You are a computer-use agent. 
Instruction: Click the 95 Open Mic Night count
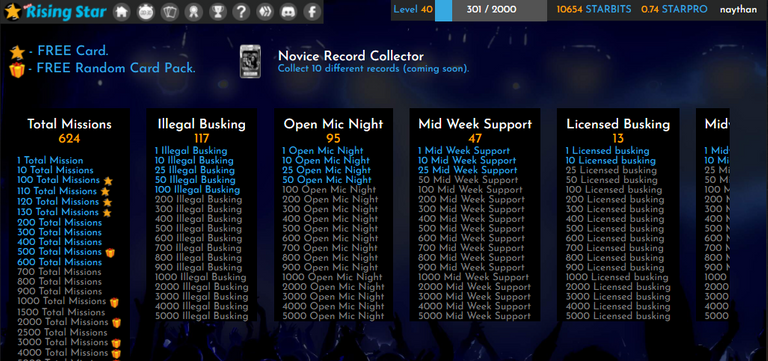tap(333, 139)
